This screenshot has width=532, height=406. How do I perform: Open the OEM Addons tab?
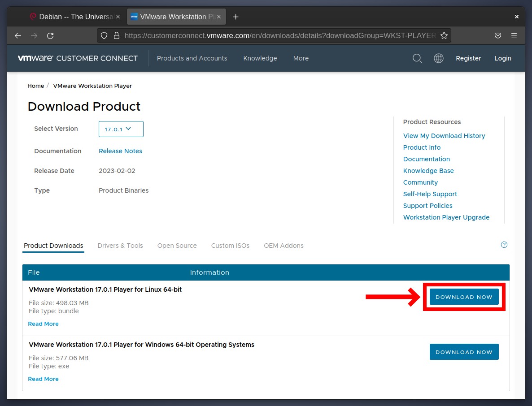pos(283,246)
